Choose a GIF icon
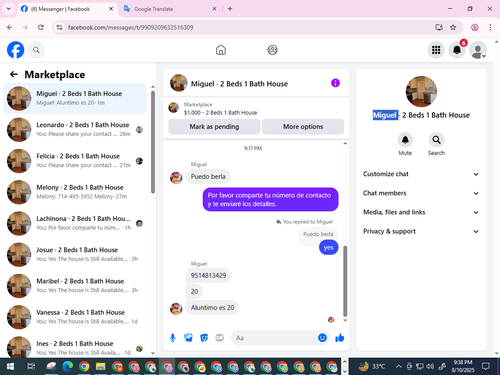The image size is (500, 375). [x=219, y=338]
